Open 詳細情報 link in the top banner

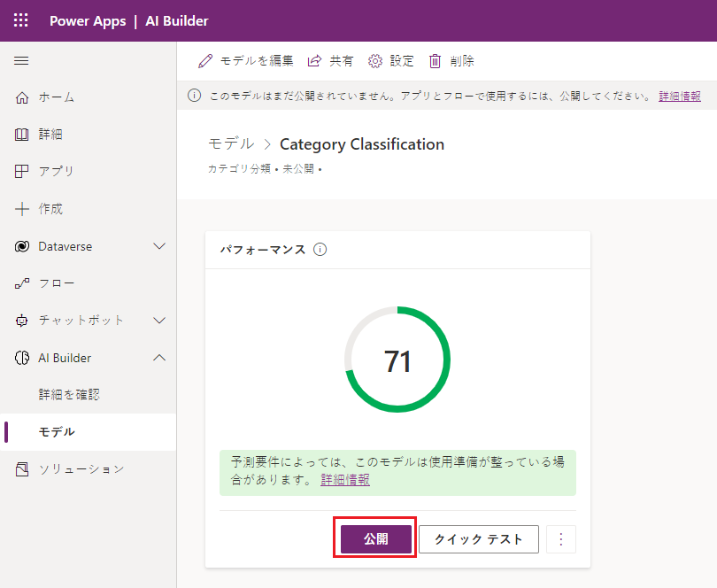(680, 97)
